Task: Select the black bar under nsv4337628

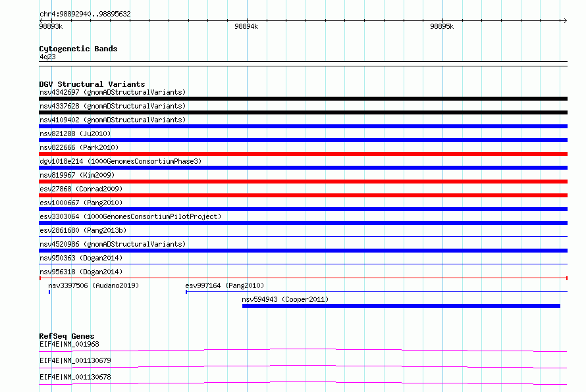Action: [303, 112]
